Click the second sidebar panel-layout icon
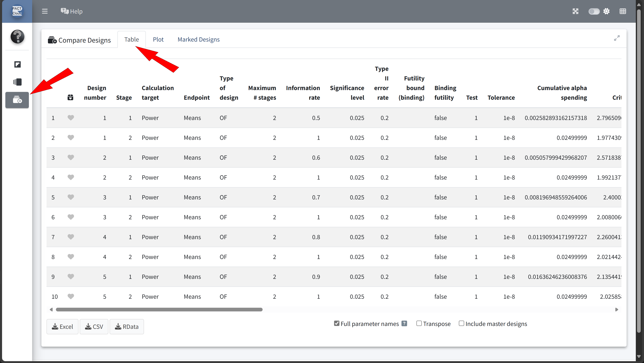This screenshot has height=363, width=644. (17, 82)
